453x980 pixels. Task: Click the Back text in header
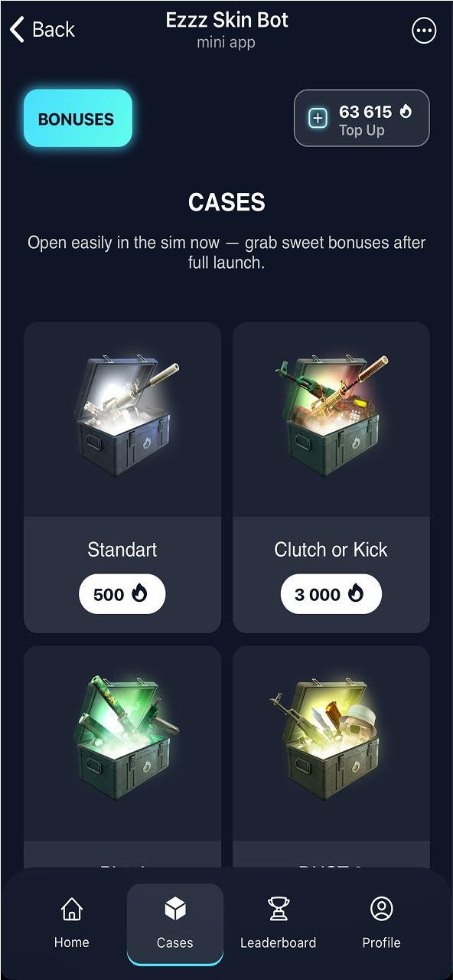[54, 30]
